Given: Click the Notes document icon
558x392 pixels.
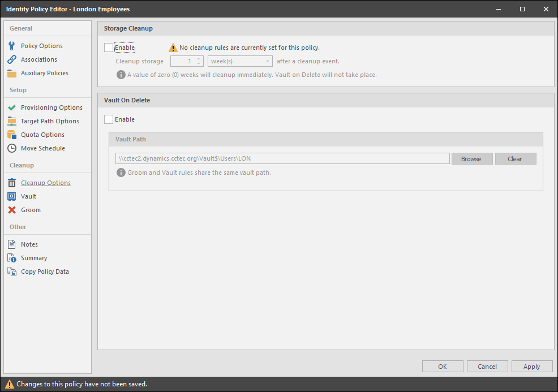Looking at the screenshot, I should click(x=12, y=244).
